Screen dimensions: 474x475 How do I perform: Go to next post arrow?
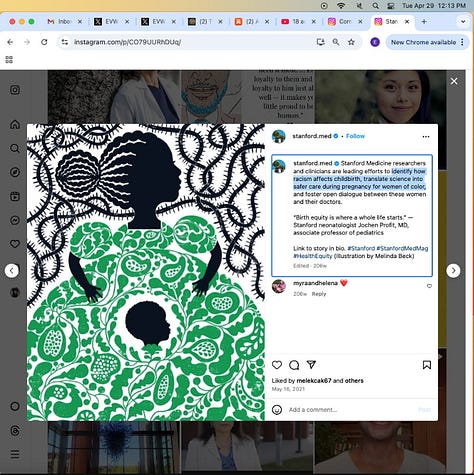click(x=453, y=271)
